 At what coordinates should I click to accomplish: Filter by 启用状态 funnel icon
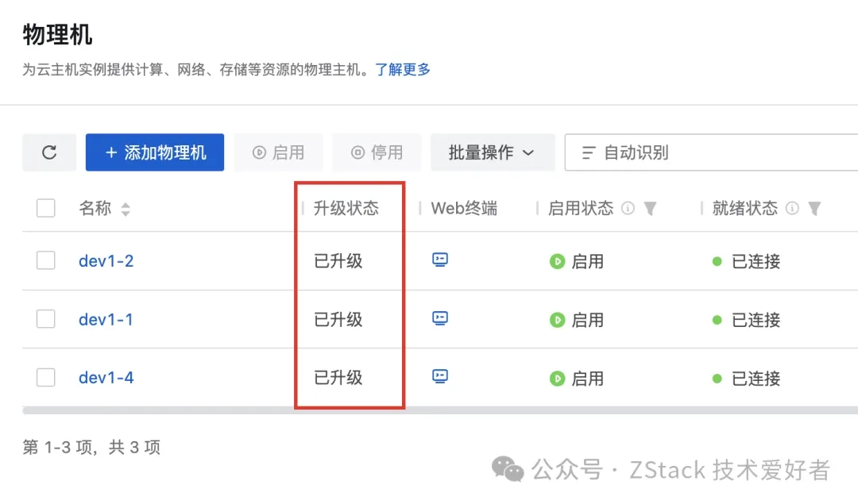pos(650,209)
